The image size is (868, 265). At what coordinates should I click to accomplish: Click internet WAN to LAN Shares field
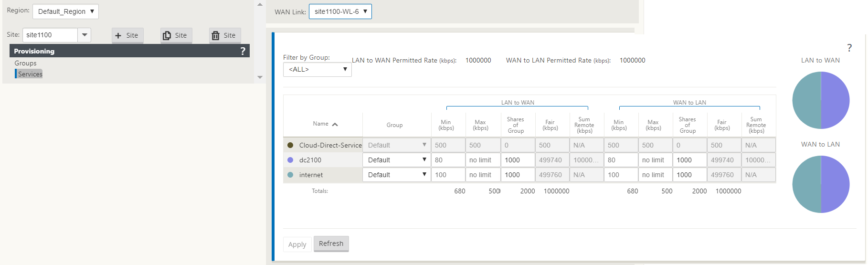690,175
